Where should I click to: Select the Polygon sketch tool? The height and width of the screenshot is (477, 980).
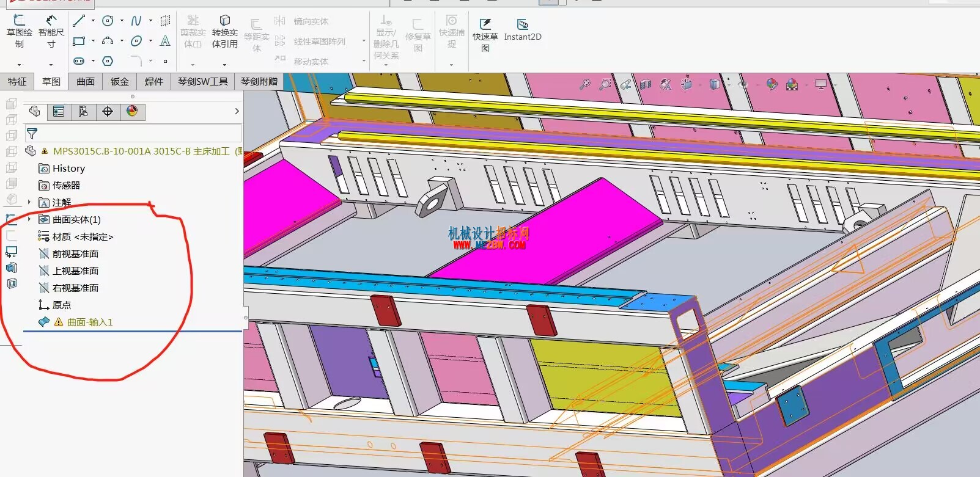108,61
